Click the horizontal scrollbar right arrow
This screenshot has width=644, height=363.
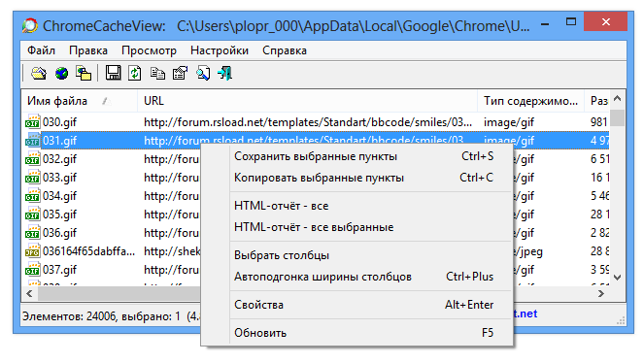tap(601, 293)
